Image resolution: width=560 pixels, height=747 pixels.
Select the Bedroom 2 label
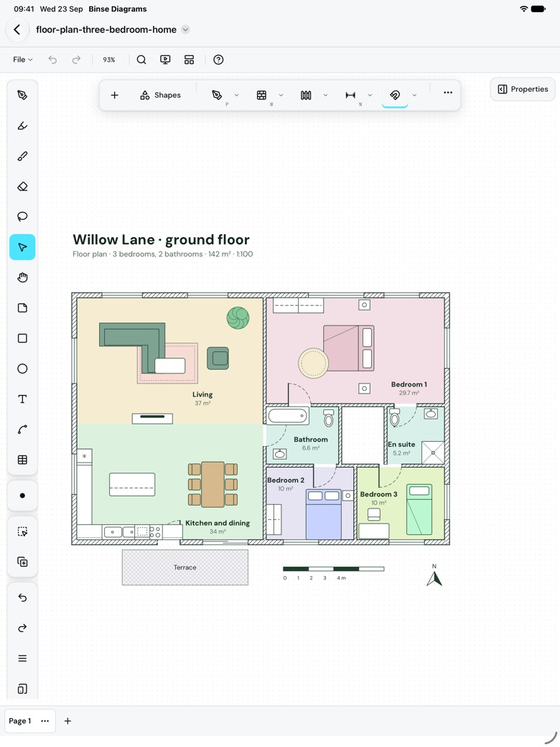tap(286, 481)
